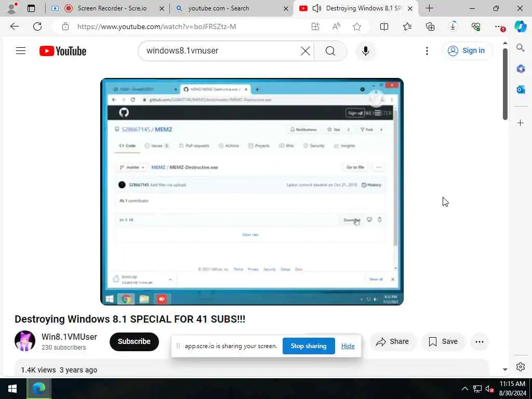Subscribe to Win8.1VMUser
The height and width of the screenshot is (399, 532).
pos(134,341)
